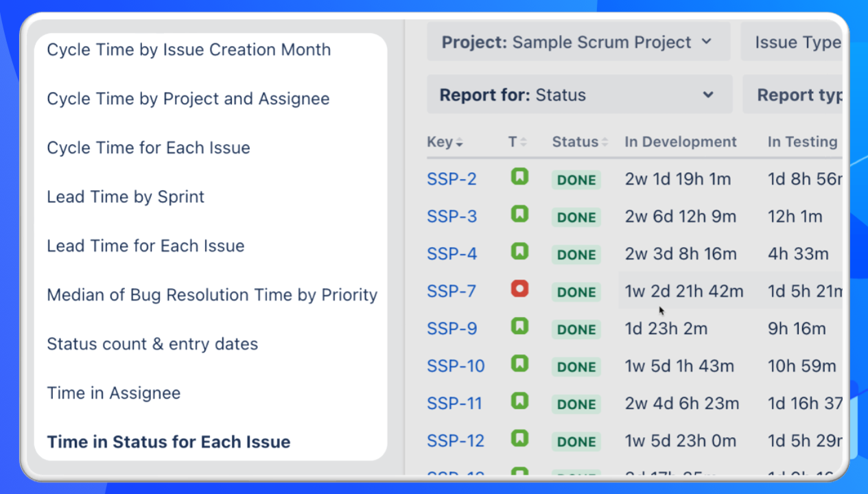Open the Project: Sample Scrum Project dropdown
Viewport: 868px width, 494px height.
[x=578, y=43]
